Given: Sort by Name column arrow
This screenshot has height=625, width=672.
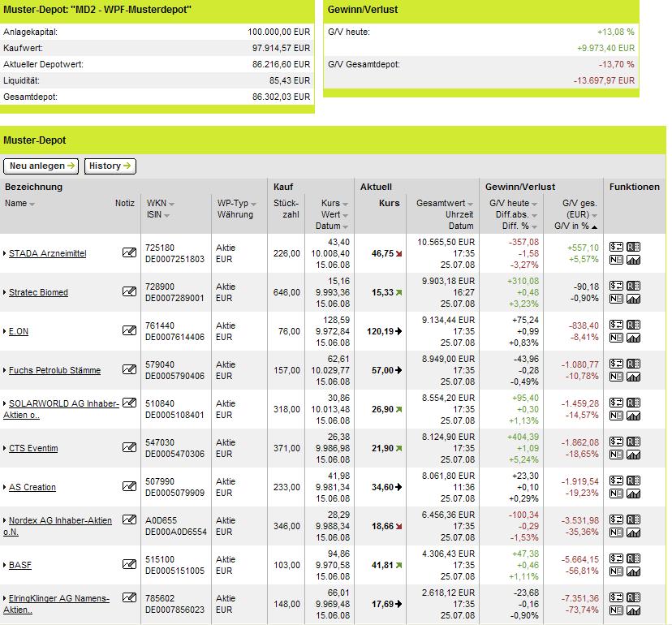Looking at the screenshot, I should [32, 204].
